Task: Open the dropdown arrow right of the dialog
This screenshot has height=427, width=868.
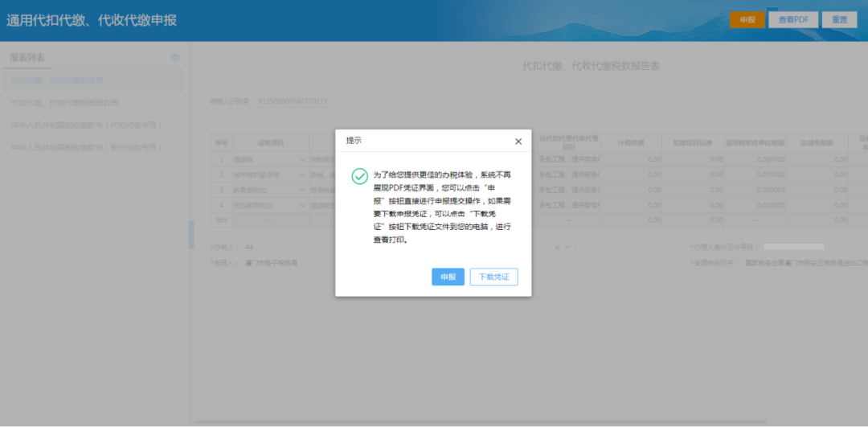Action: 567,247
